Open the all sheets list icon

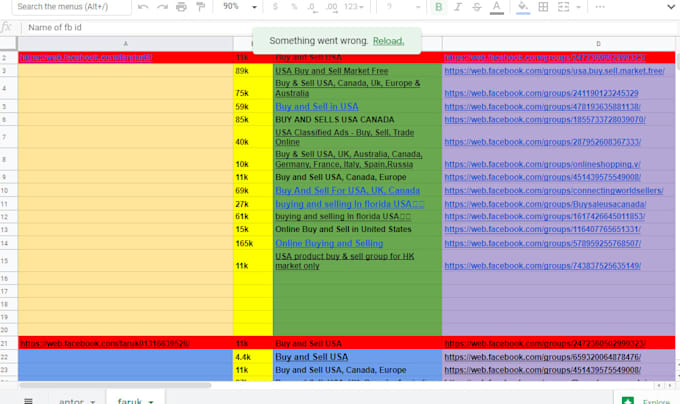(28, 401)
